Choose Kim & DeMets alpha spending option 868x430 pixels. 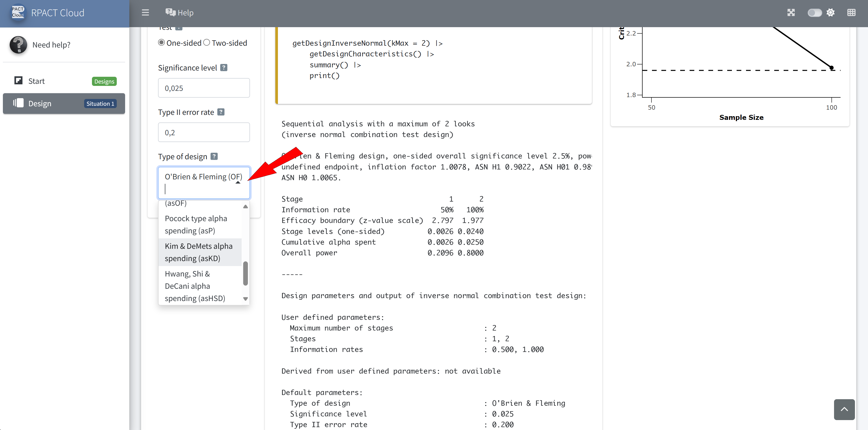(x=199, y=252)
